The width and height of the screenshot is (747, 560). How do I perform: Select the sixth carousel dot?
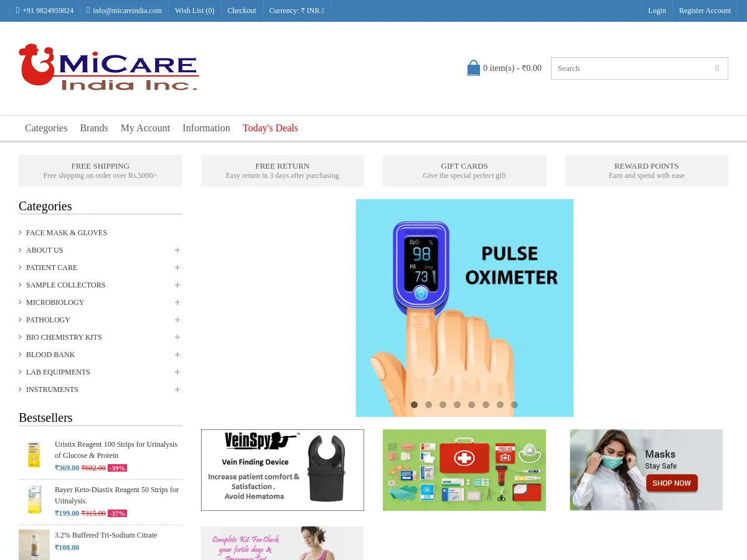(486, 404)
